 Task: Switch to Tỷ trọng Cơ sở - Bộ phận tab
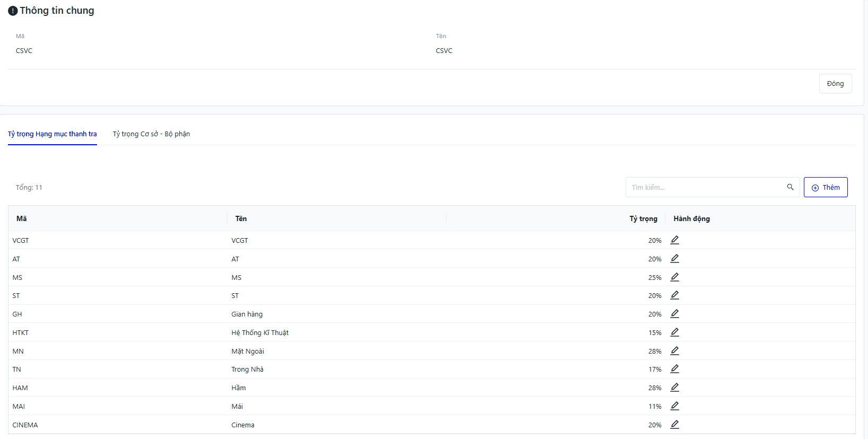pos(151,134)
